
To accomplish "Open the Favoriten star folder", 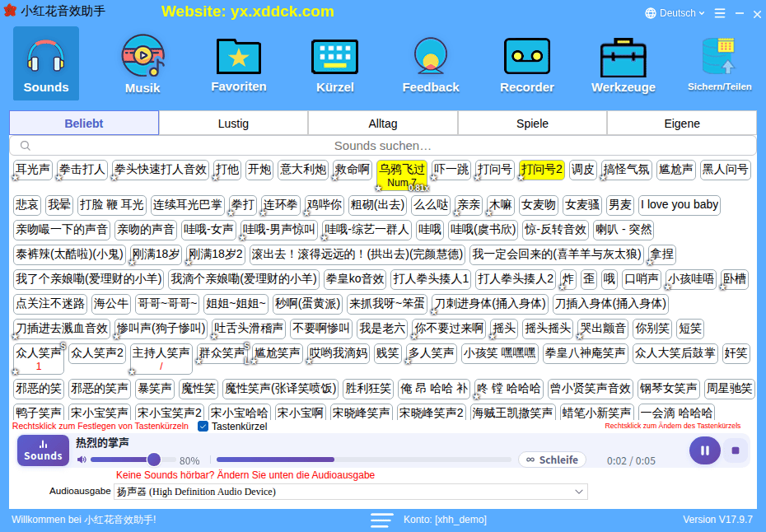I will coord(238,57).
